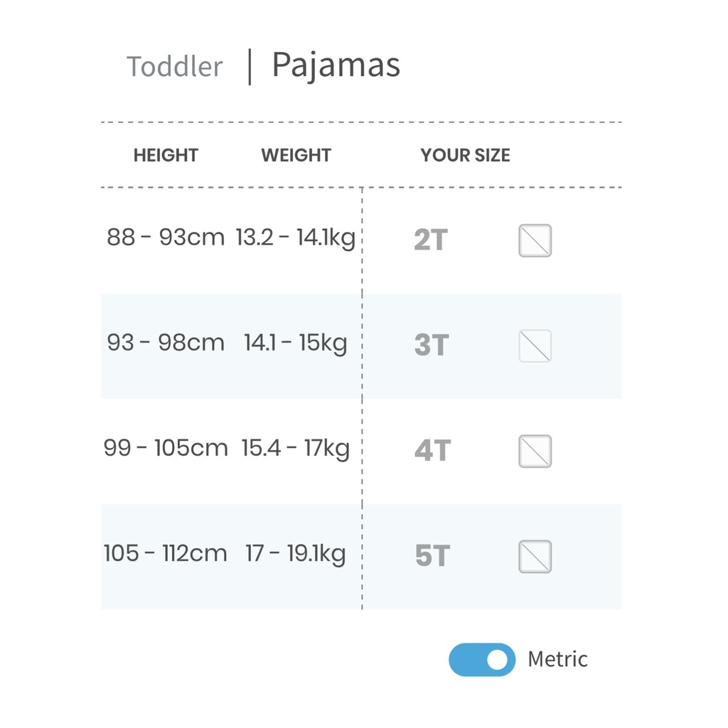This screenshot has width=728, height=728.
Task: Check the 3T size checkbox
Action: tap(535, 346)
